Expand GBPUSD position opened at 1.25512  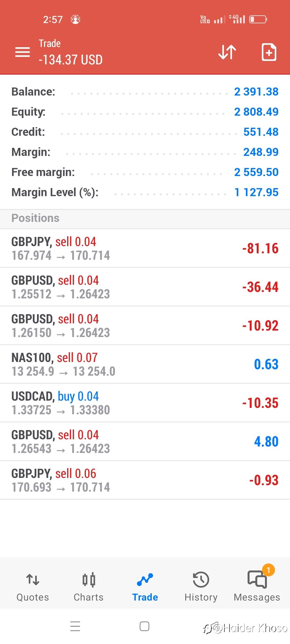click(145, 287)
